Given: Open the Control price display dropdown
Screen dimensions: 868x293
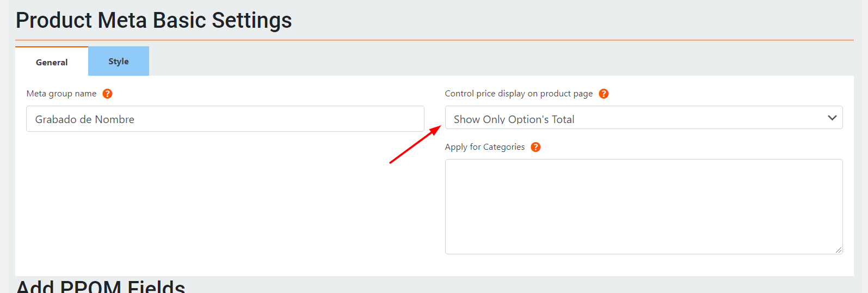Looking at the screenshot, I should [x=644, y=118].
